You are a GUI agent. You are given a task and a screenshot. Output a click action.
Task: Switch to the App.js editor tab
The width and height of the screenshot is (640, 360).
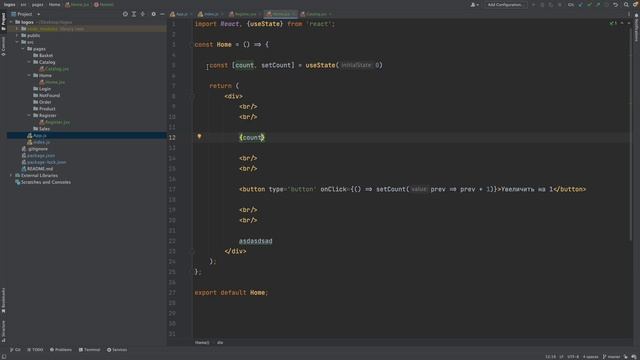181,14
